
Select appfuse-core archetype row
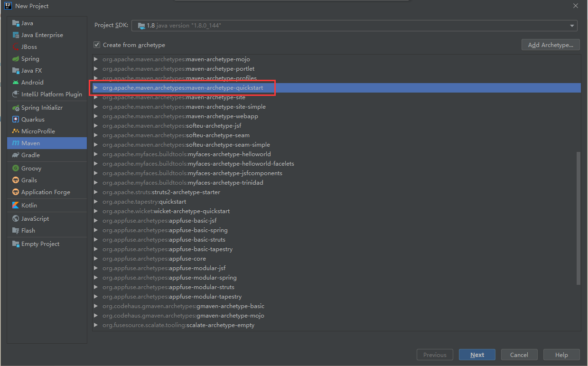336,259
